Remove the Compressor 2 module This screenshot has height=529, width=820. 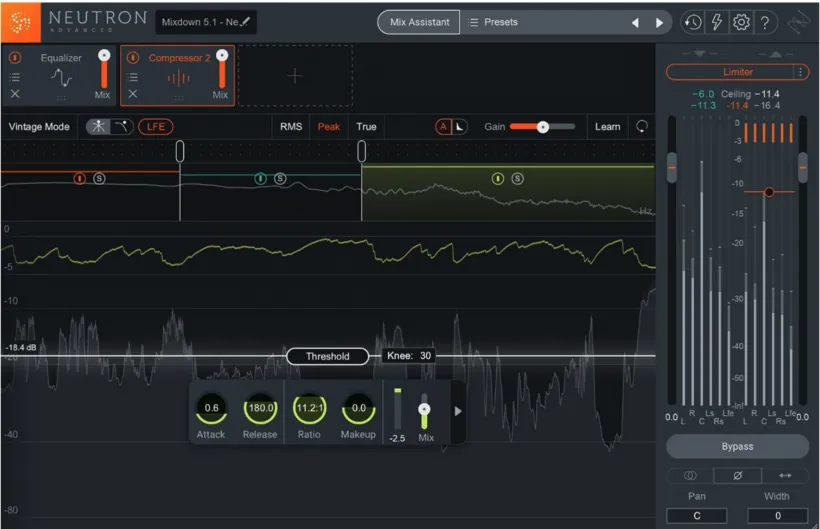coord(133,94)
